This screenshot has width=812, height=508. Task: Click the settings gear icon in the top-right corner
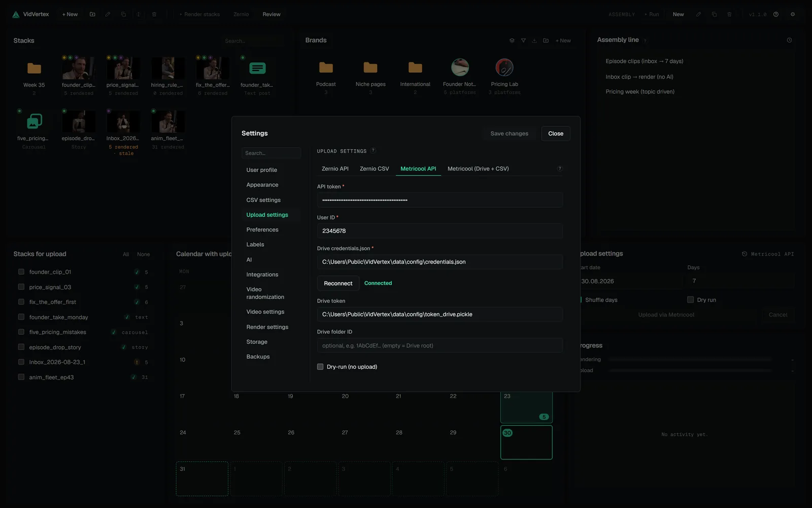point(793,14)
